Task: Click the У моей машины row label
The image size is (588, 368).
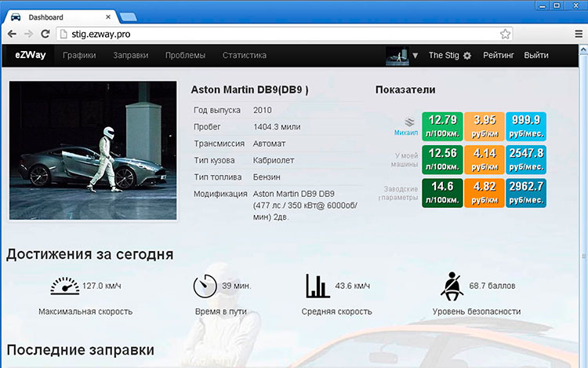Action: coord(405,160)
